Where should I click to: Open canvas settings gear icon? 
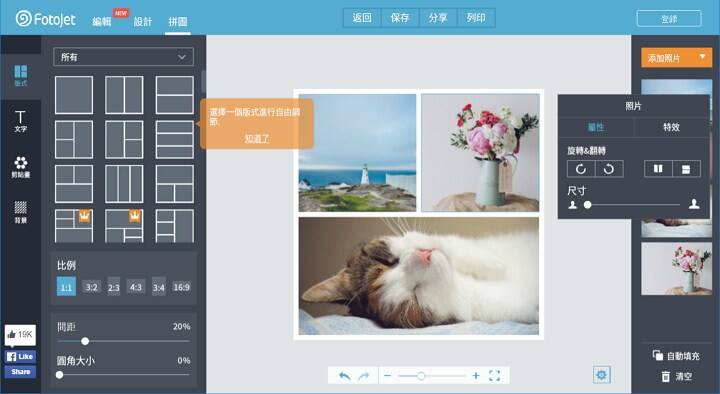coord(602,375)
